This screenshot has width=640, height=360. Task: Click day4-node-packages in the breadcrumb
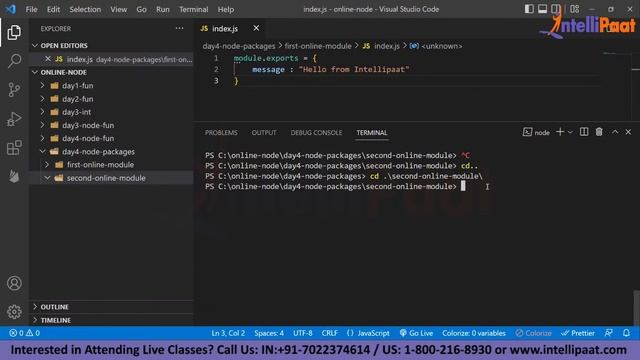click(239, 46)
